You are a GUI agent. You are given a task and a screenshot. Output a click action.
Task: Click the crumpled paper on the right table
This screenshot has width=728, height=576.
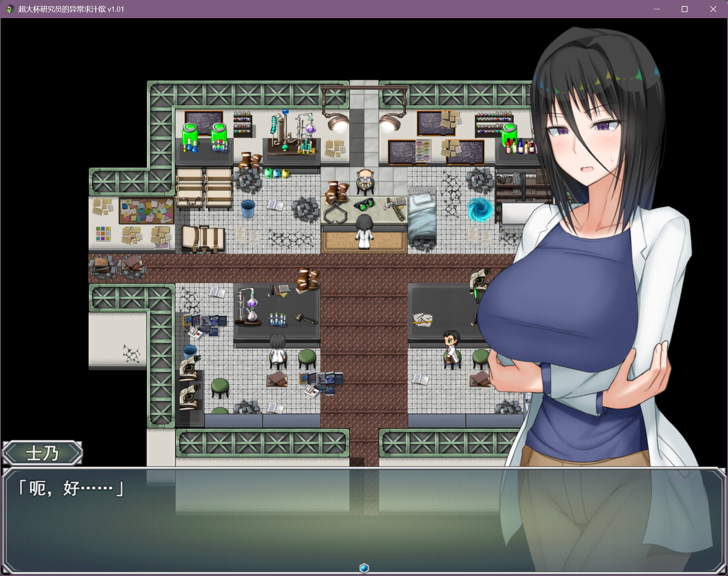click(x=422, y=320)
